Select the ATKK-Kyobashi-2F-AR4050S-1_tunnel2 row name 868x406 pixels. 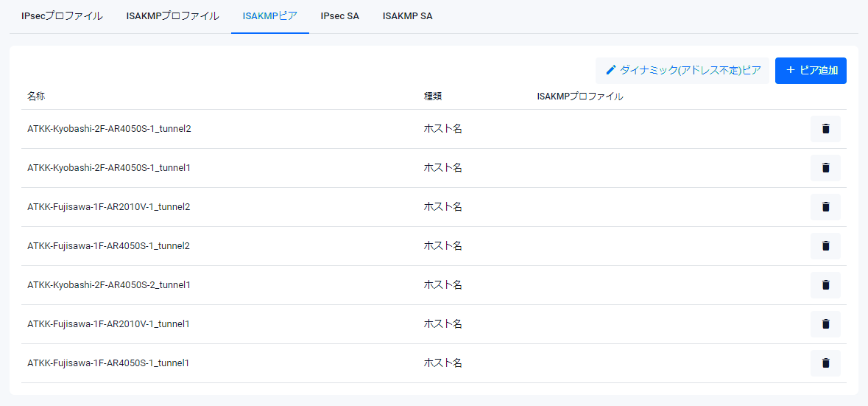point(109,129)
